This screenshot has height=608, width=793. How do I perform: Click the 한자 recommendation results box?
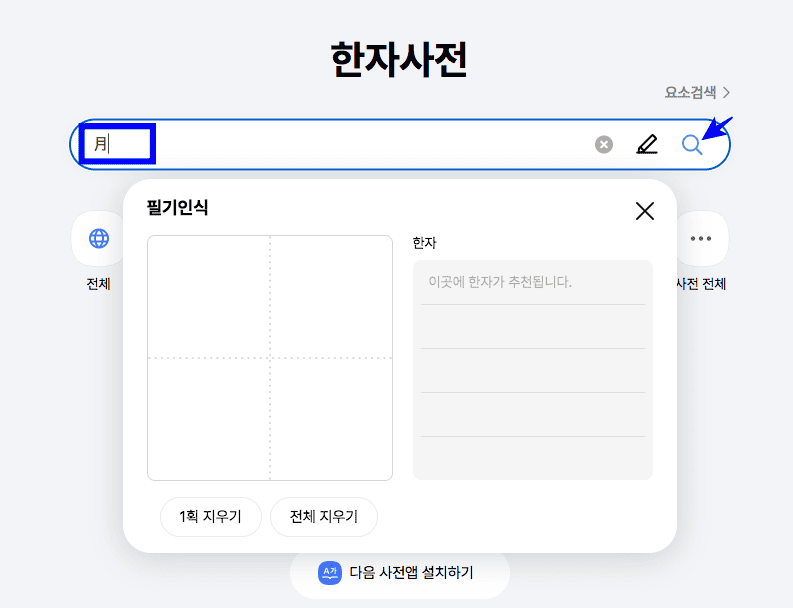coord(533,370)
